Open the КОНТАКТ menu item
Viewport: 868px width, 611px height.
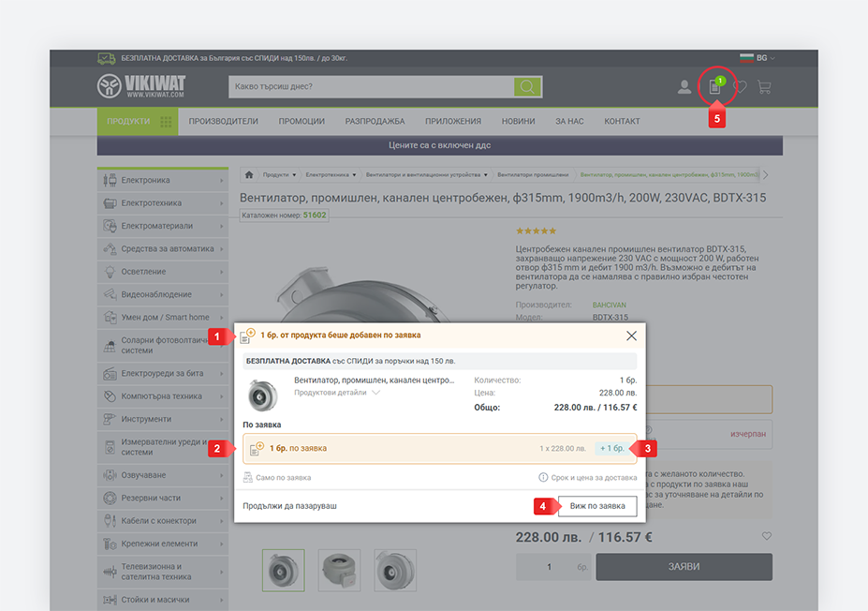pyautogui.click(x=622, y=121)
